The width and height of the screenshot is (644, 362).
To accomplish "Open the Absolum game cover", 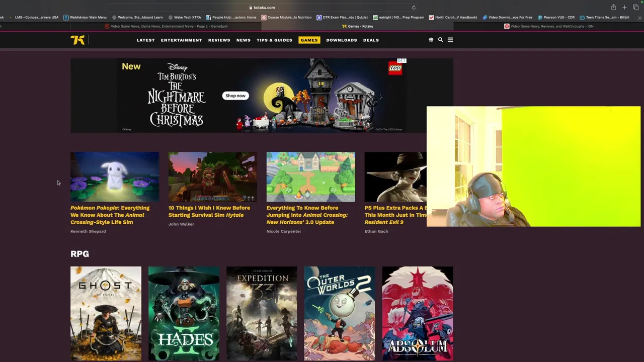I will coord(418,314).
